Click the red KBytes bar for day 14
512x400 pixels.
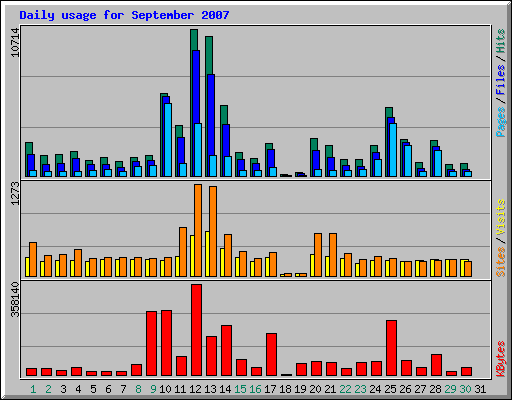[226, 351]
